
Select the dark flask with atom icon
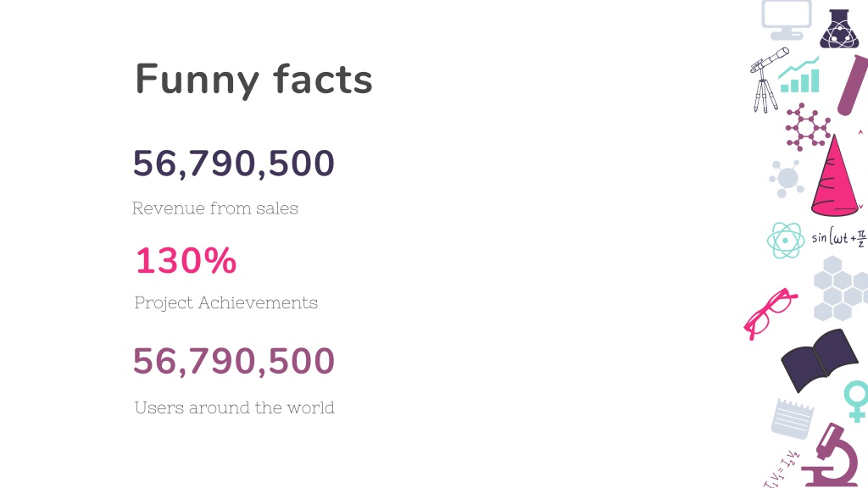(x=839, y=29)
